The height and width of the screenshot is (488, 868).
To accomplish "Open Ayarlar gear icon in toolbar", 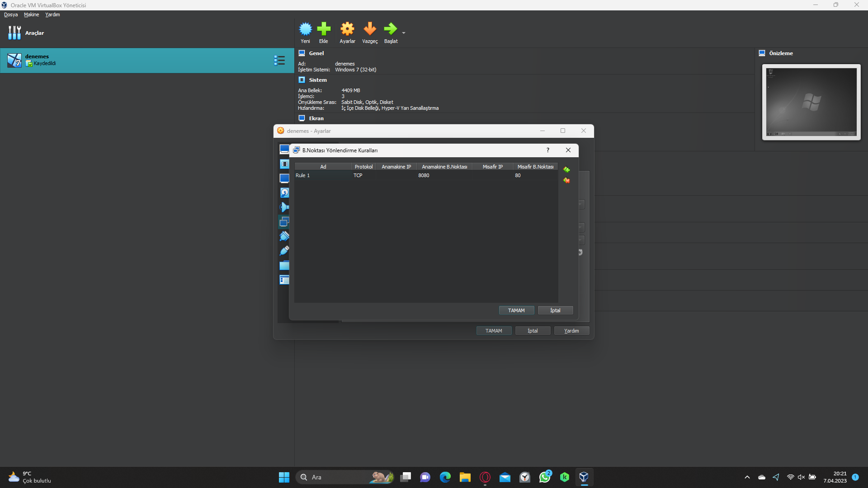I will tap(347, 29).
